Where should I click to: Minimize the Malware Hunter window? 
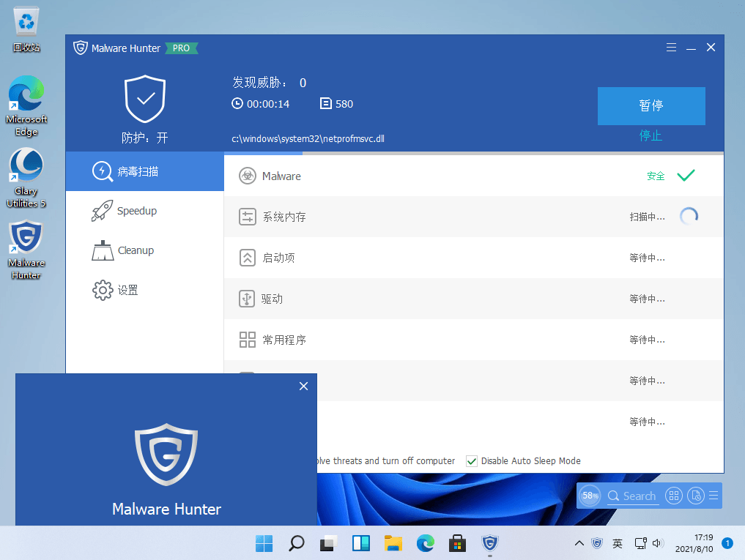click(x=691, y=48)
